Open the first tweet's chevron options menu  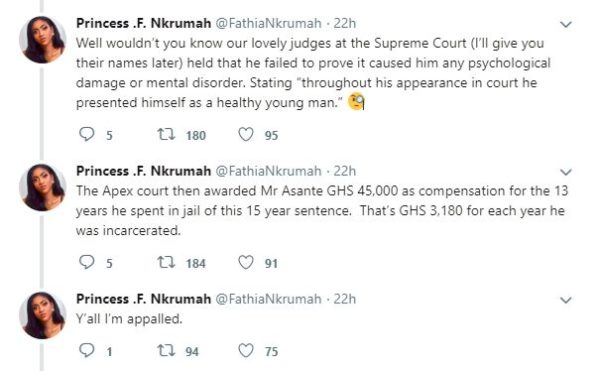point(566,24)
